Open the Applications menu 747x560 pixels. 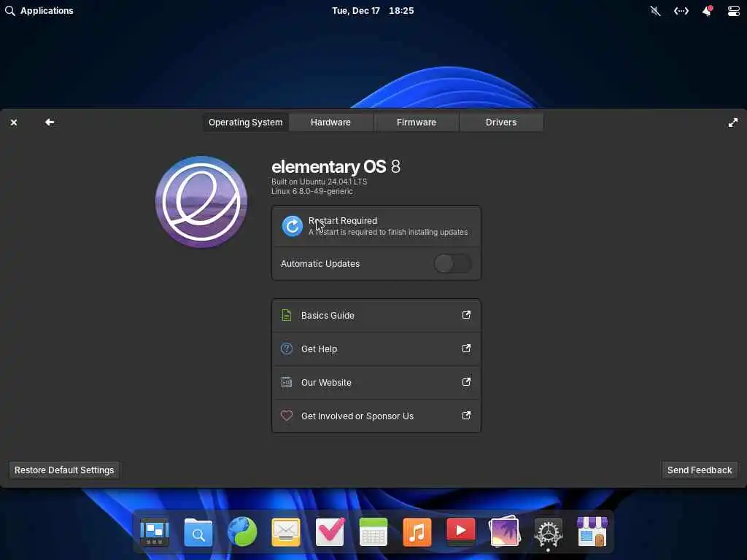pos(39,10)
